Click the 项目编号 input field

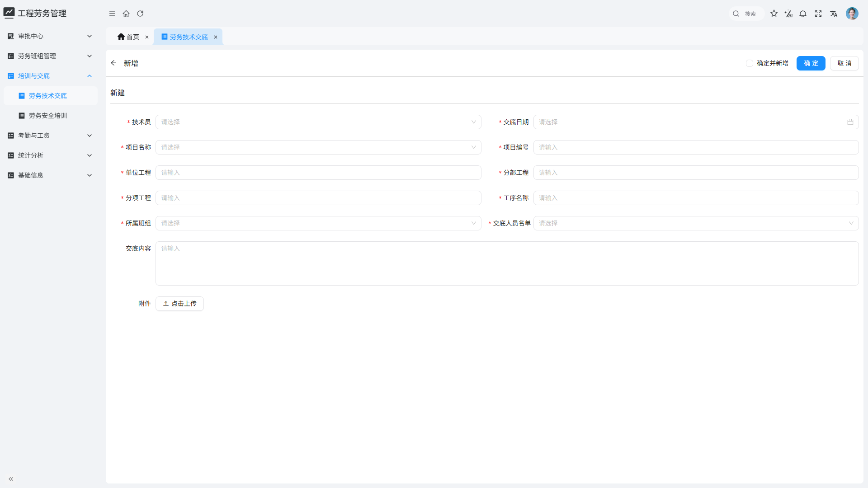696,147
